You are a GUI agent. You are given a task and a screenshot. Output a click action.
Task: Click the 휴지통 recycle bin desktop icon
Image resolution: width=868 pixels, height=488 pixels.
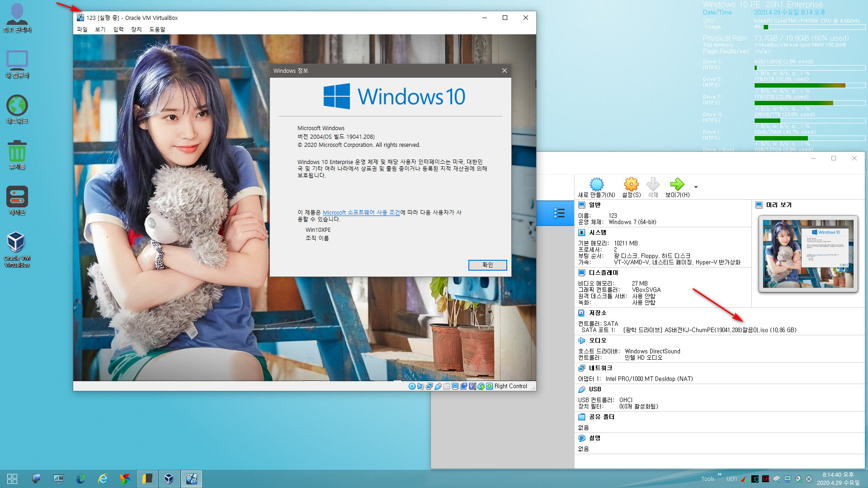[17, 155]
